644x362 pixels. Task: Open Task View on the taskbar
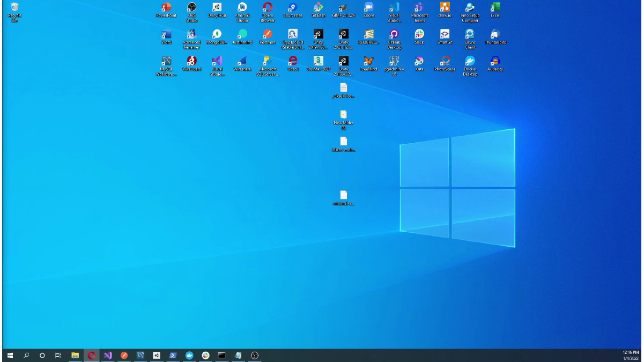tap(58, 355)
